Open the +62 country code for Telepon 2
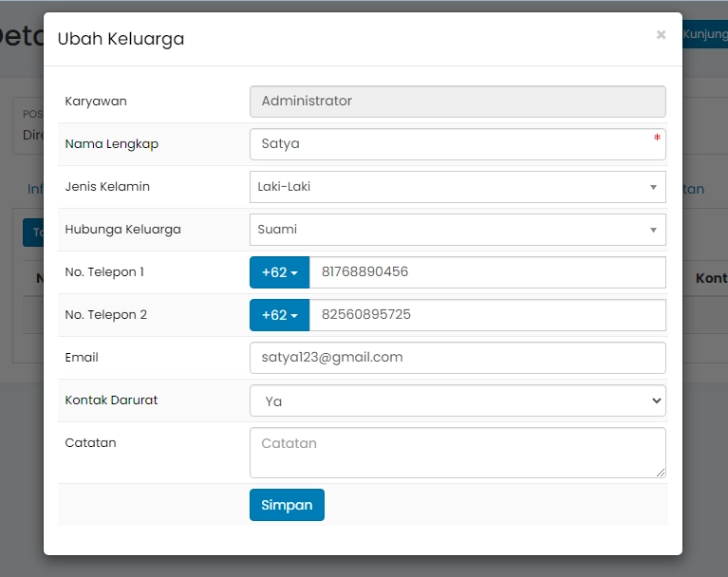 click(279, 315)
